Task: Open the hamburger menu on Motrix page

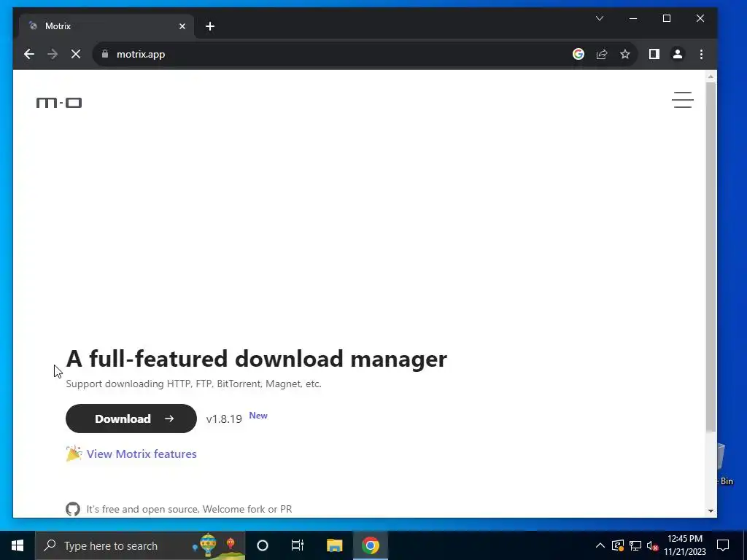Action: click(682, 100)
